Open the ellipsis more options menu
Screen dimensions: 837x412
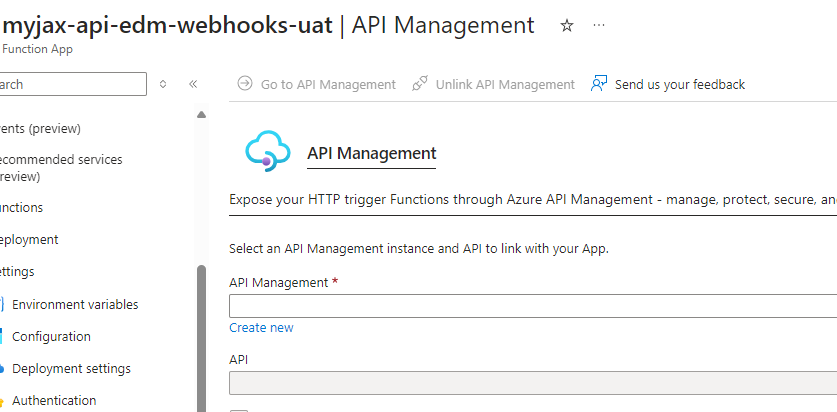point(599,25)
